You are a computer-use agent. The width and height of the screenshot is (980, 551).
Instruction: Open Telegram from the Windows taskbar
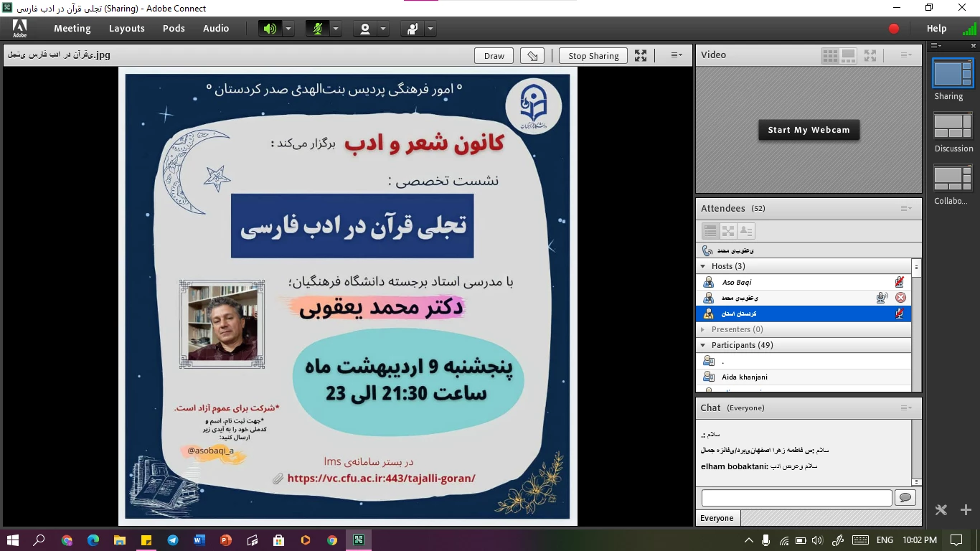click(172, 540)
